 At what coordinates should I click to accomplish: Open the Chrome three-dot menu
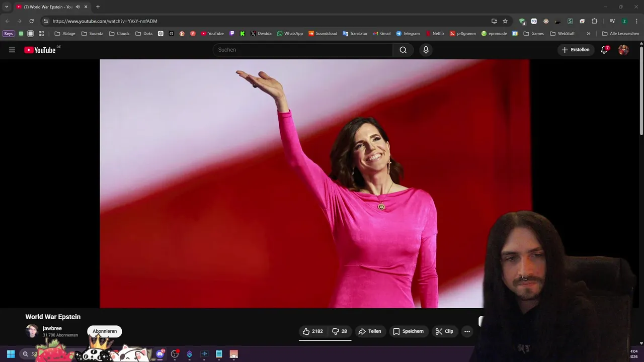636,21
